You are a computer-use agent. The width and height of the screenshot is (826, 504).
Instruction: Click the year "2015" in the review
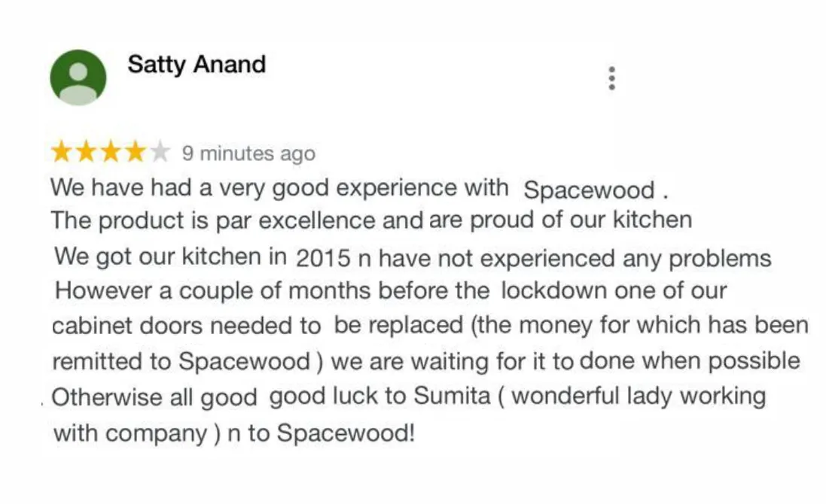coord(323,258)
